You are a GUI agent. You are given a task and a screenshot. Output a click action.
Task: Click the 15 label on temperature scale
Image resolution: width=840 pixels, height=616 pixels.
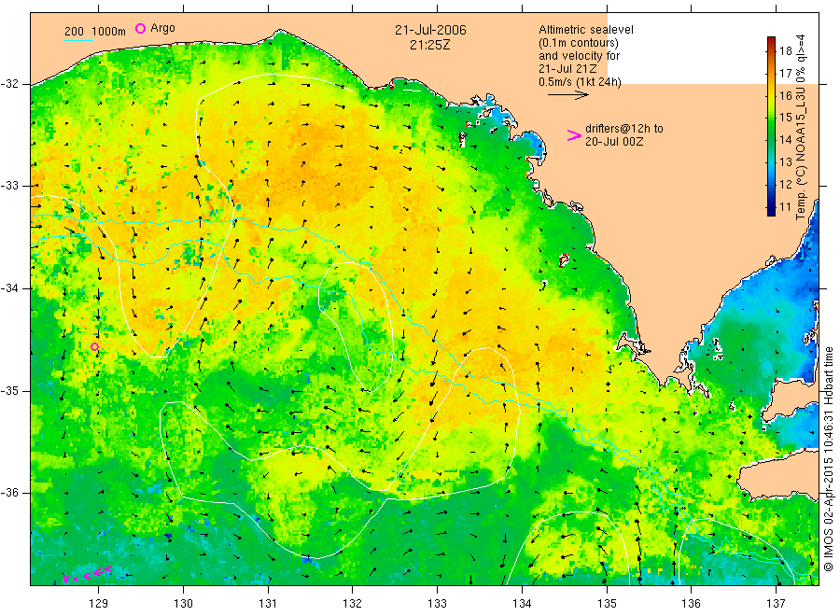pyautogui.click(x=785, y=118)
